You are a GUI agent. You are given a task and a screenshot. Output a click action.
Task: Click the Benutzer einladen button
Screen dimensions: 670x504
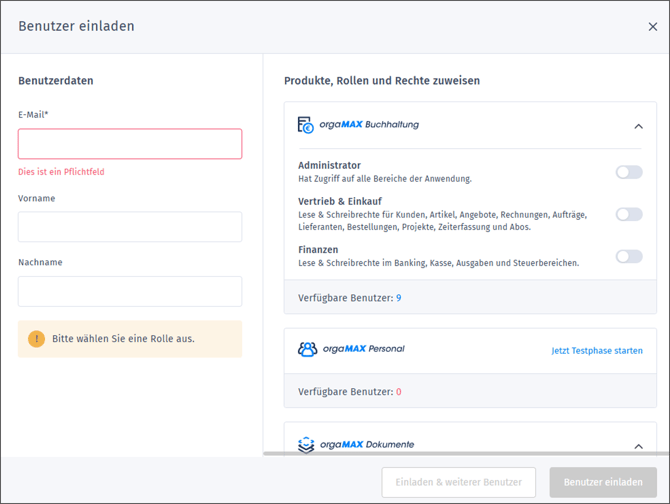pyautogui.click(x=603, y=482)
